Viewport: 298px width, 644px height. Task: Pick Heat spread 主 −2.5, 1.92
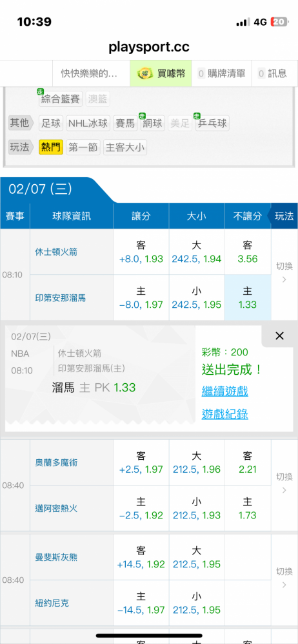coord(141,509)
